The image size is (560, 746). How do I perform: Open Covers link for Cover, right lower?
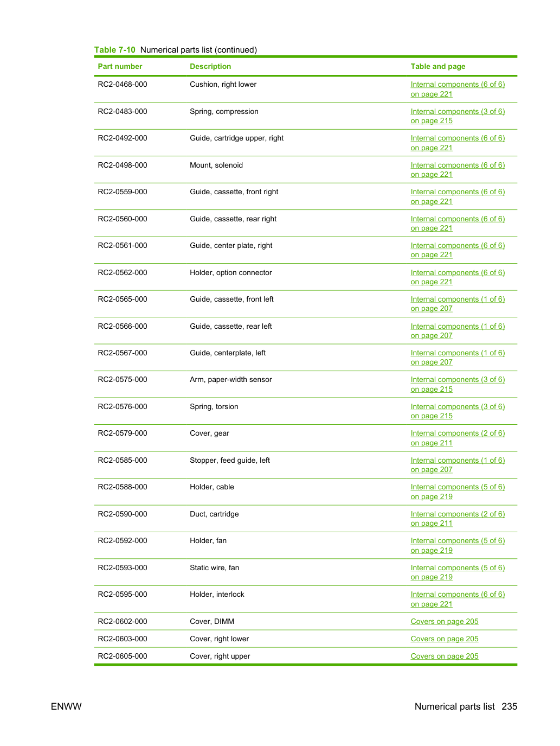[x=445, y=639]
